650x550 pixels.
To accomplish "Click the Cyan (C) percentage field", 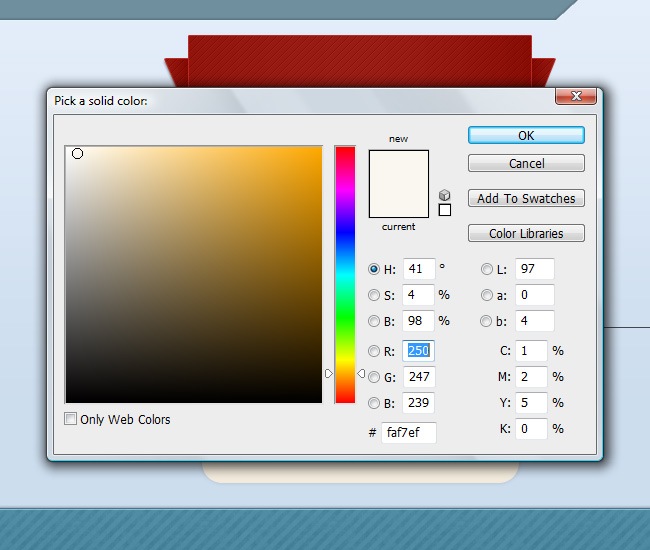I will (x=531, y=351).
